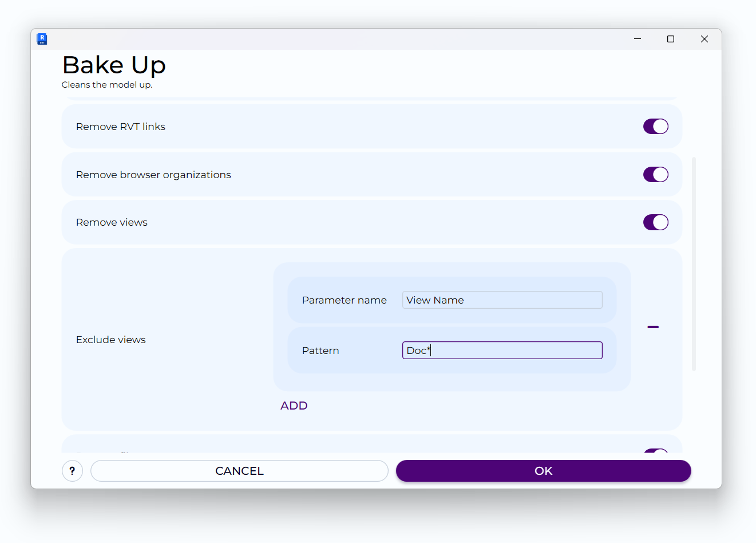Click the Remove browser organizations label
Viewport: 756px width, 543px height.
tap(153, 175)
